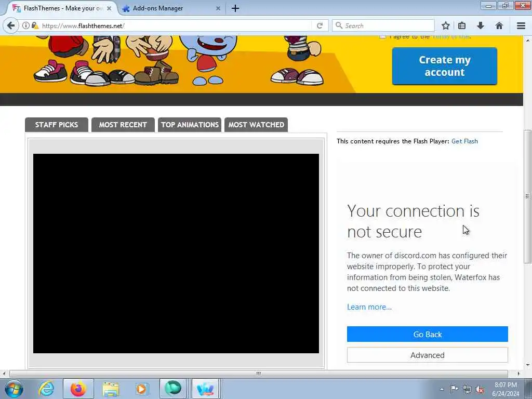Select the STAFF PICKS tab

pyautogui.click(x=56, y=125)
